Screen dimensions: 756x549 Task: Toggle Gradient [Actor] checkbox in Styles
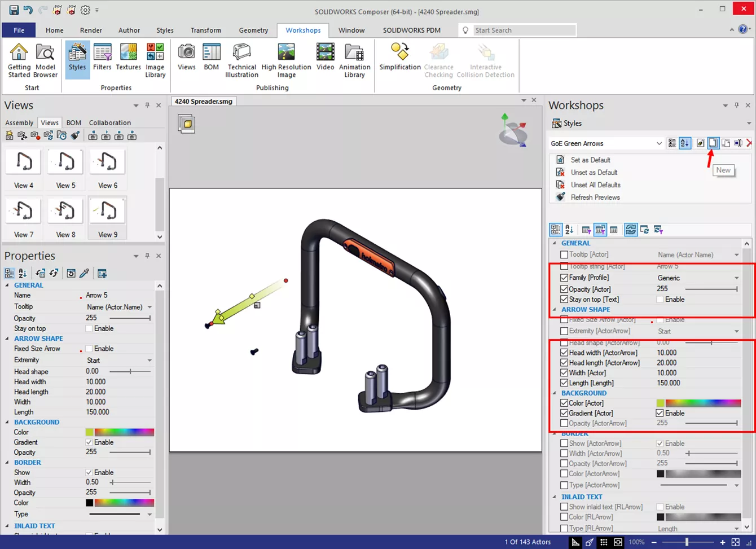[564, 413]
